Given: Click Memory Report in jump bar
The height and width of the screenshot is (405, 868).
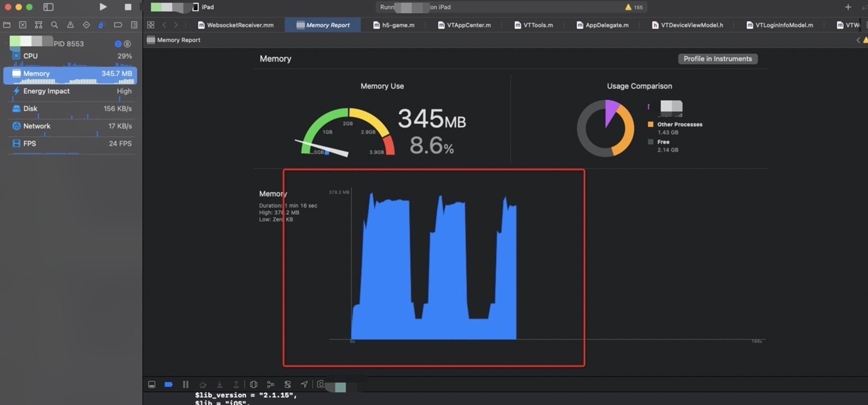Looking at the screenshot, I should tap(173, 40).
